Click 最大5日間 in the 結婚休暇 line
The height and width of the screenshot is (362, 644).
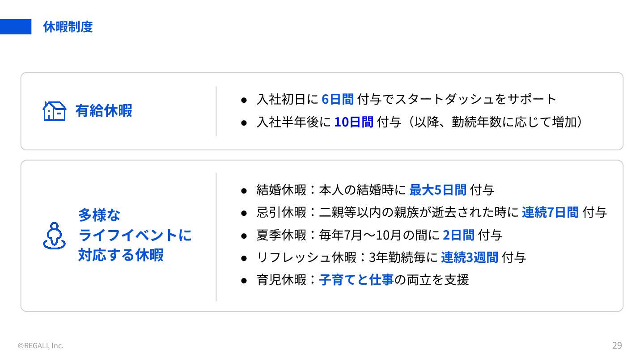point(438,190)
